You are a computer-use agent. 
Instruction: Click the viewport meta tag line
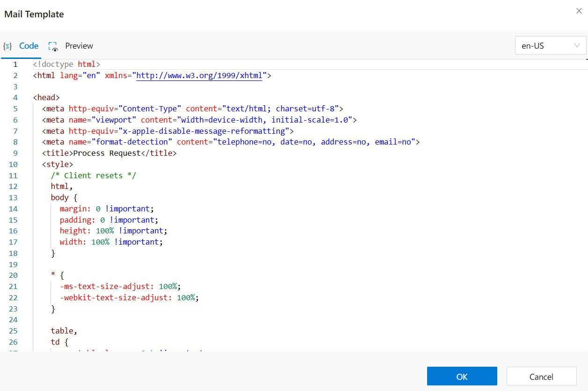(x=199, y=120)
